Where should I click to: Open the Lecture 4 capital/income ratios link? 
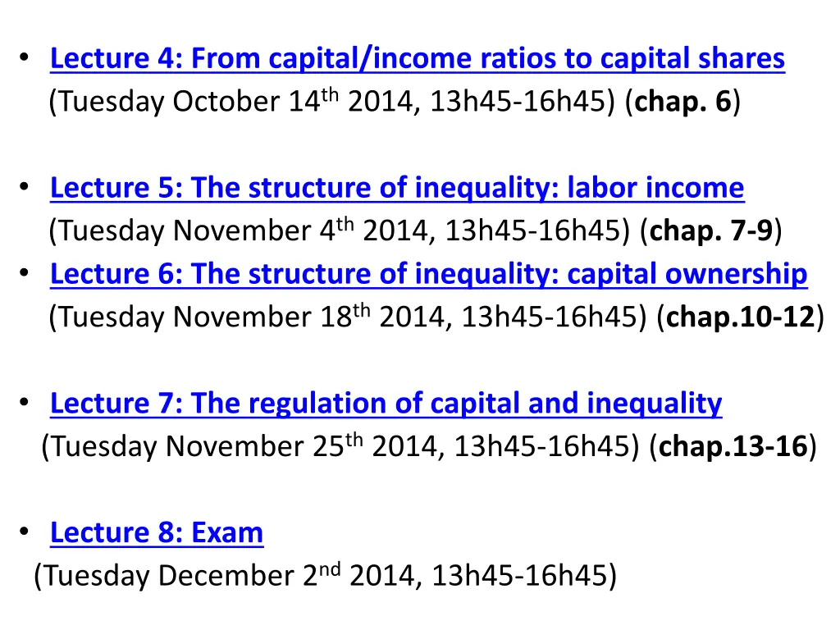tap(417, 59)
